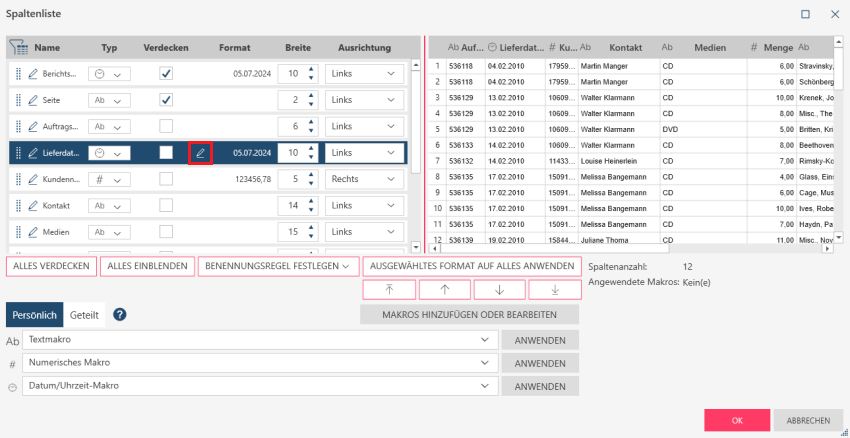
Task: Enable Verdecken checkbox for Kundennummer row
Action: click(166, 179)
